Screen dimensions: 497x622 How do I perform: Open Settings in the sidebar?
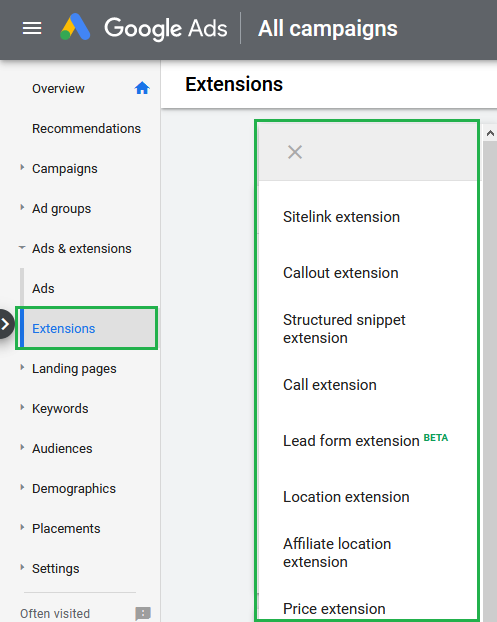pos(56,569)
